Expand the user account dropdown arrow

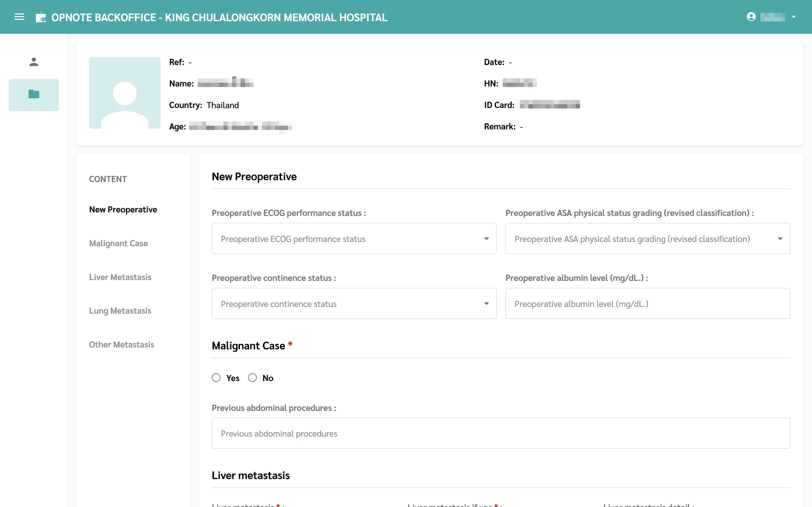tap(793, 17)
